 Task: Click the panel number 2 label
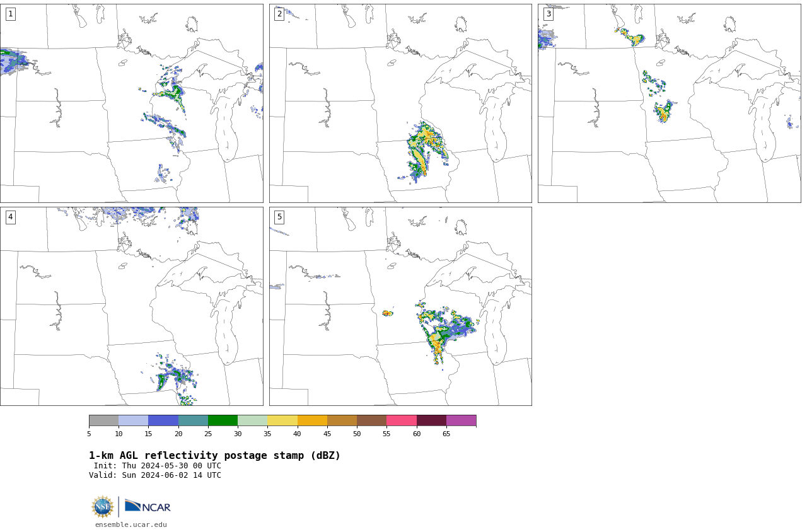[279, 14]
